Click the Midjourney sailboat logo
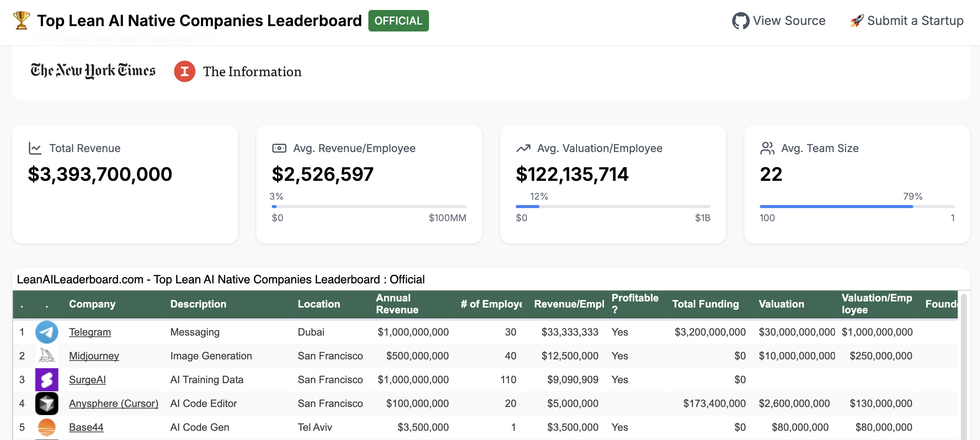 pyautogui.click(x=46, y=356)
